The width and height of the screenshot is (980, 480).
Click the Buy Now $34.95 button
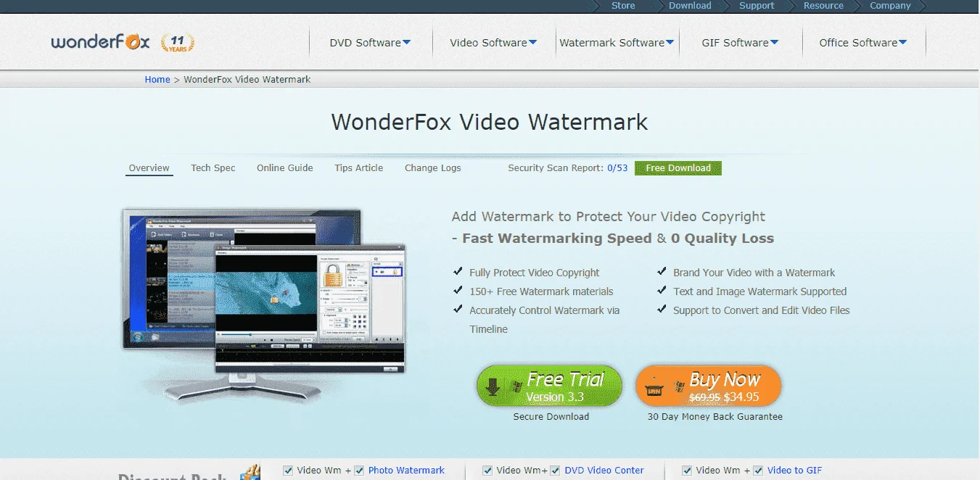coord(708,386)
